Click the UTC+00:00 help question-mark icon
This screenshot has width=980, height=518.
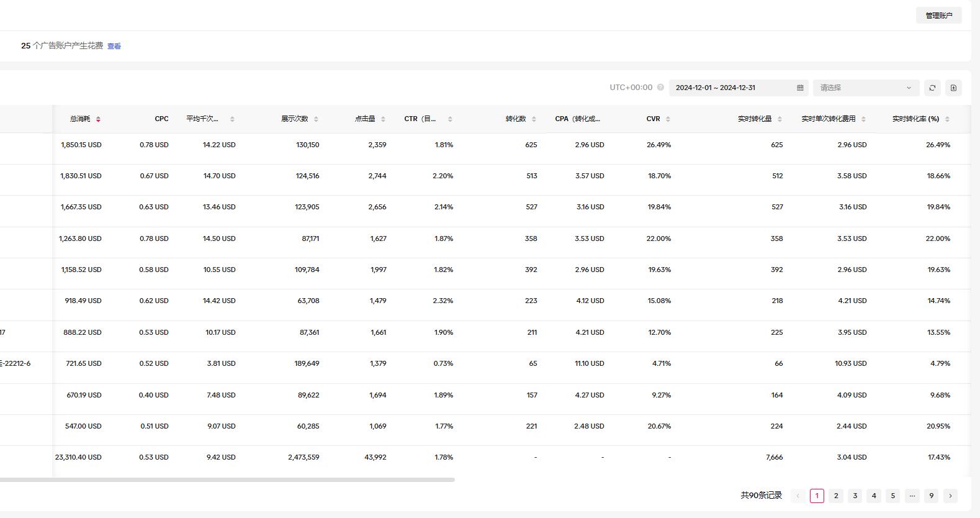660,88
